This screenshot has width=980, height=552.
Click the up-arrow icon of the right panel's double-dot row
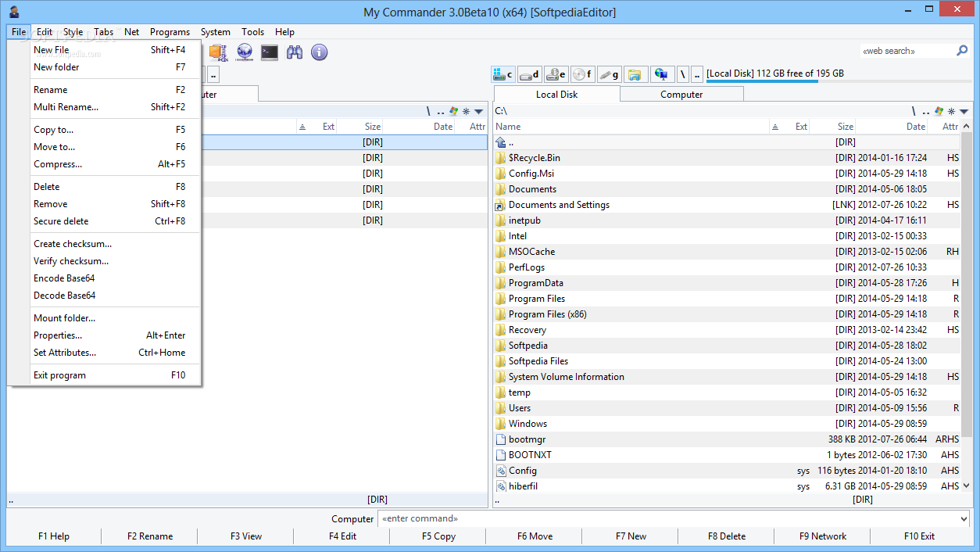pyautogui.click(x=501, y=142)
